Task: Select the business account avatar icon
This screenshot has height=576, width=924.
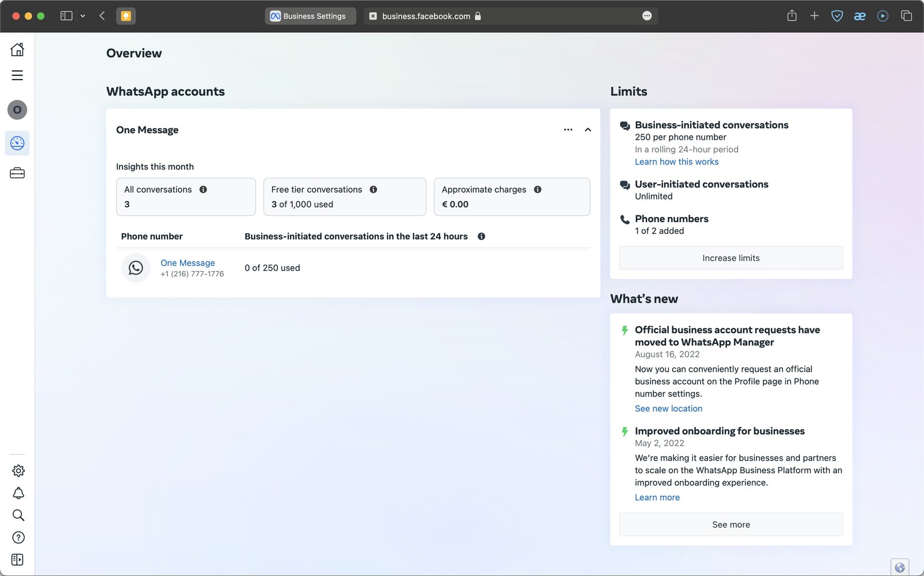Action: pyautogui.click(x=17, y=110)
